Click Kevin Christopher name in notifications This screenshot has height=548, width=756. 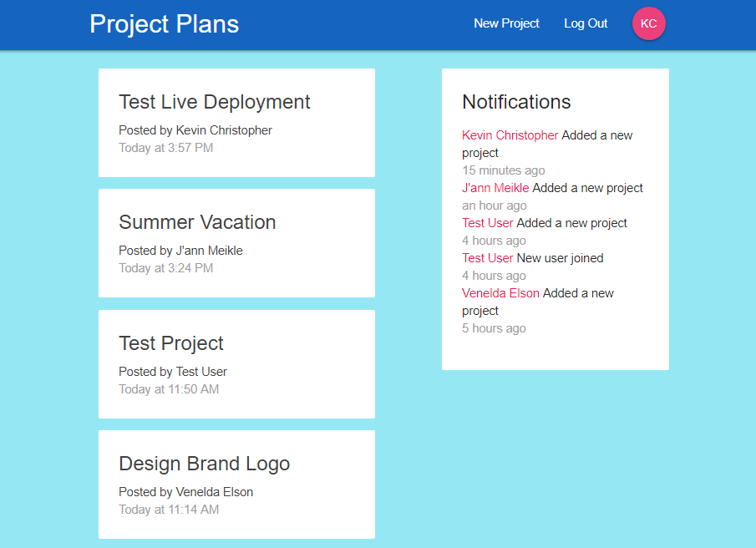coord(510,135)
